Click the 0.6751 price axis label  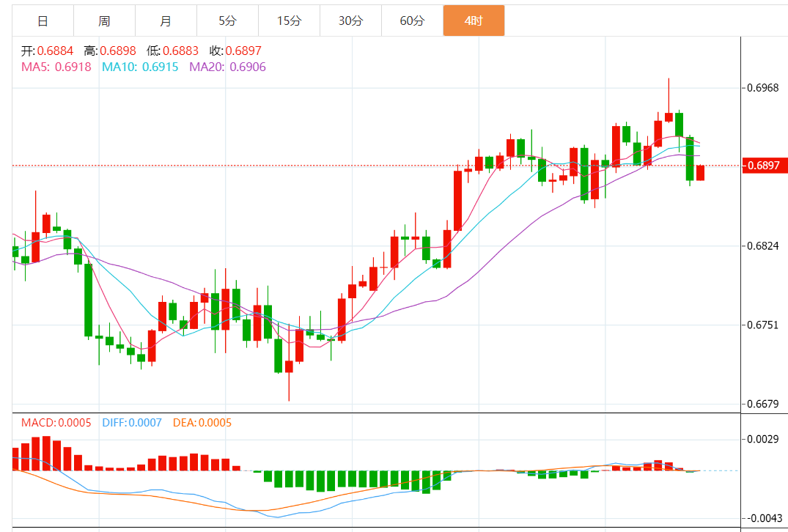[x=763, y=325]
